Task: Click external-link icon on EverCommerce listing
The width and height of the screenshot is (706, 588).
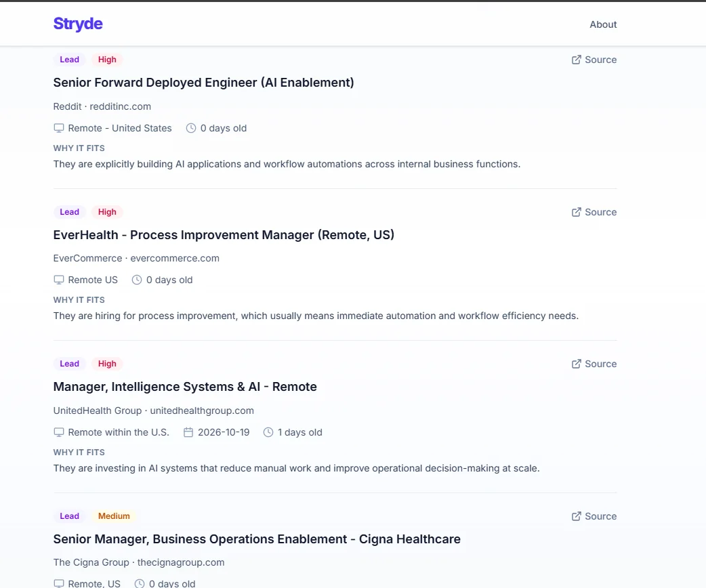Action: (x=577, y=212)
